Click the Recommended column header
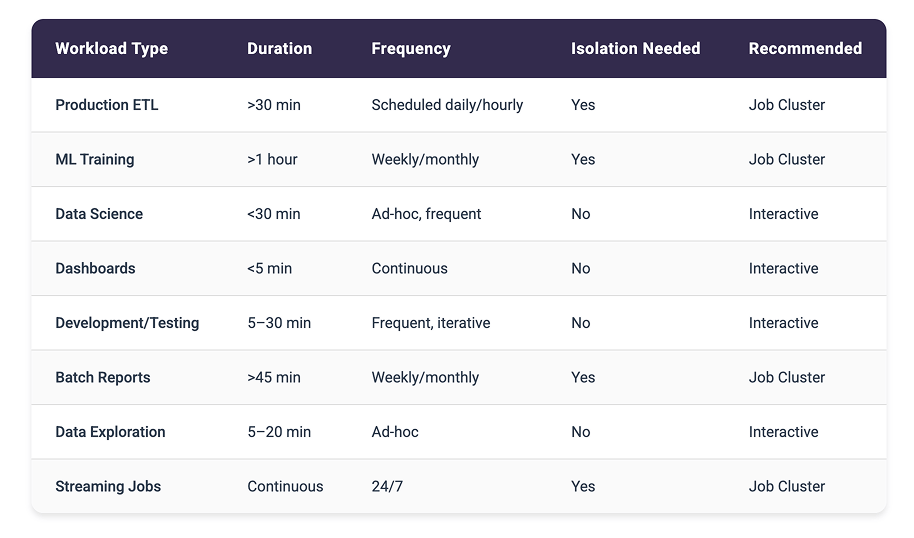This screenshot has width=914, height=538. pyautogui.click(x=805, y=48)
